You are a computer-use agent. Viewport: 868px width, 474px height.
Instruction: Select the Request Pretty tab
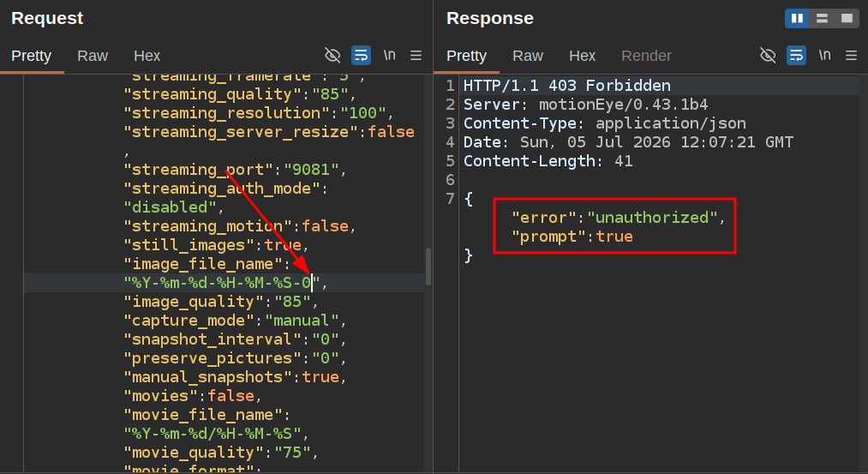coord(31,56)
